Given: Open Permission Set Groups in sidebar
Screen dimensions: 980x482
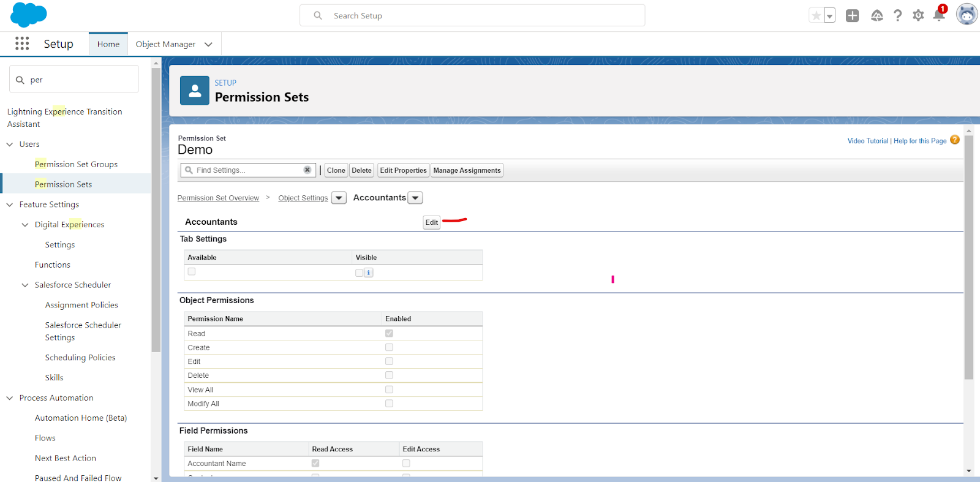Looking at the screenshot, I should pos(76,164).
